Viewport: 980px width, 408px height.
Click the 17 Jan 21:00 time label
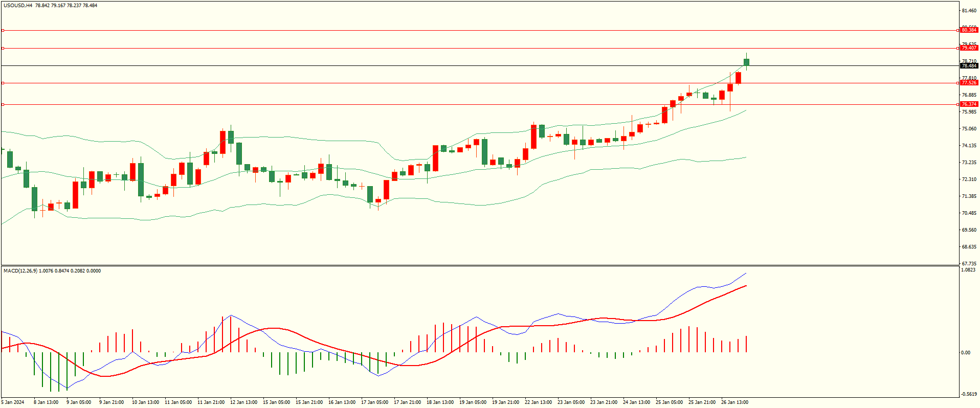coord(407,402)
